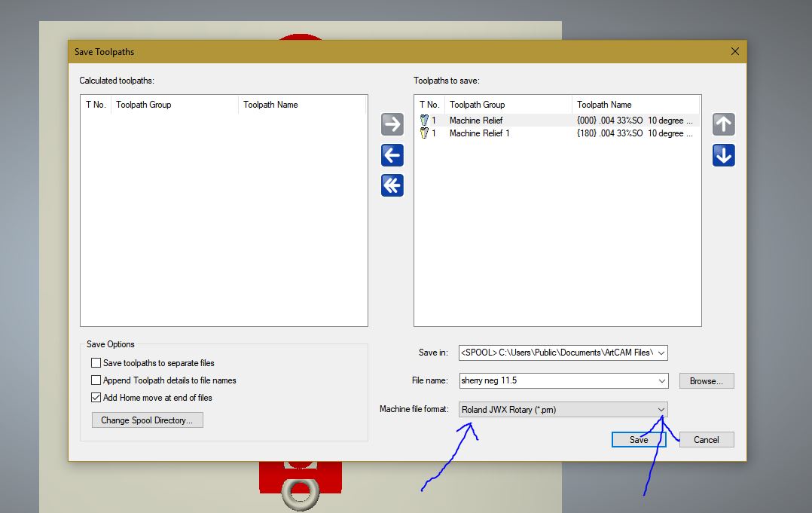Open the Browse dialog for file name
812x513 pixels.
pos(706,380)
